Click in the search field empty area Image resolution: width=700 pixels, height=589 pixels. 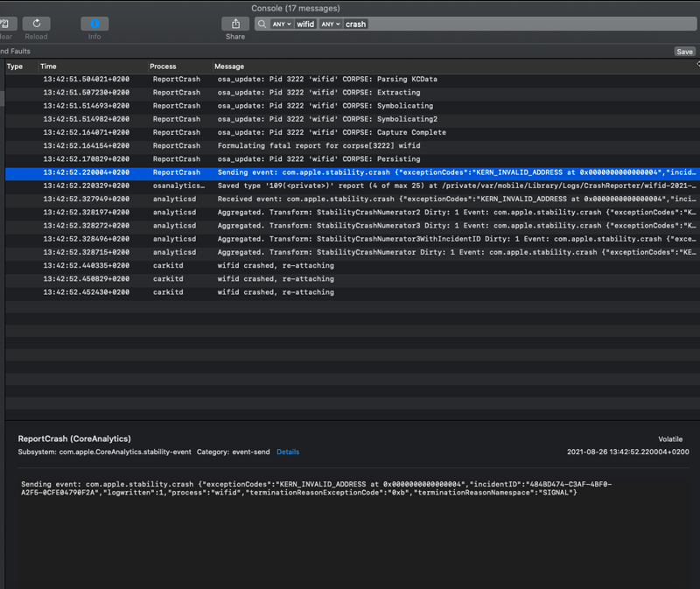(x=525, y=25)
